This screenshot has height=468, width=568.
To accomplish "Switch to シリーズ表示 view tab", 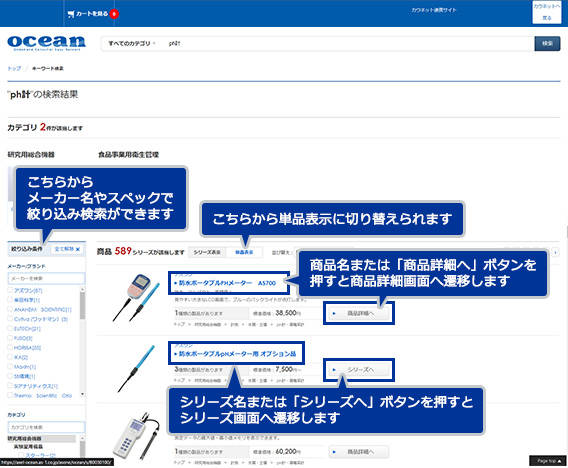I will pos(206,252).
